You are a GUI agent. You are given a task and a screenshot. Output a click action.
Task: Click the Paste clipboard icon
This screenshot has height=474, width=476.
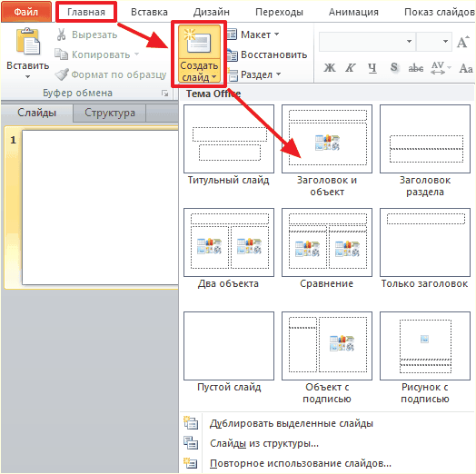click(x=28, y=42)
